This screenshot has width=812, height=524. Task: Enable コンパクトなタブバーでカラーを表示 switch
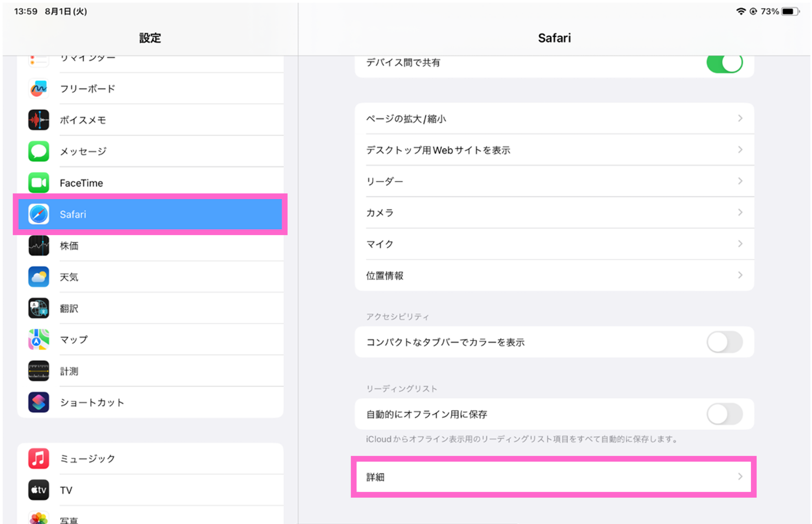click(724, 342)
